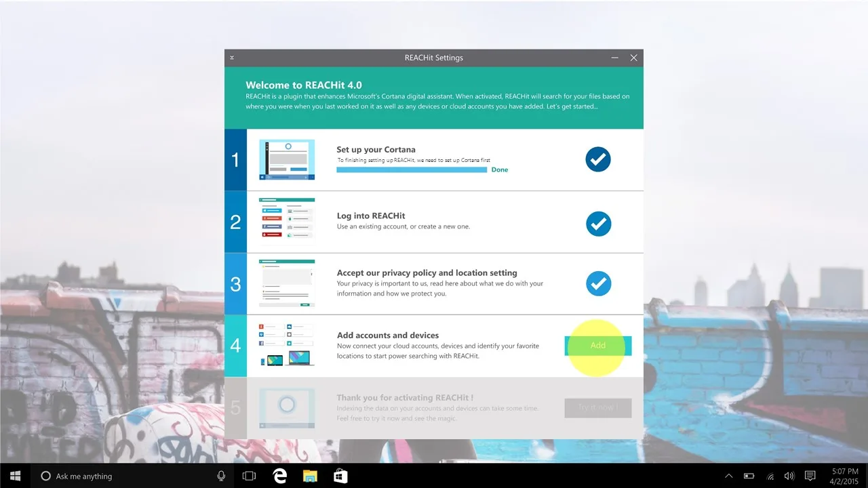Select the Set up your Cortana thumbnail

click(x=287, y=160)
